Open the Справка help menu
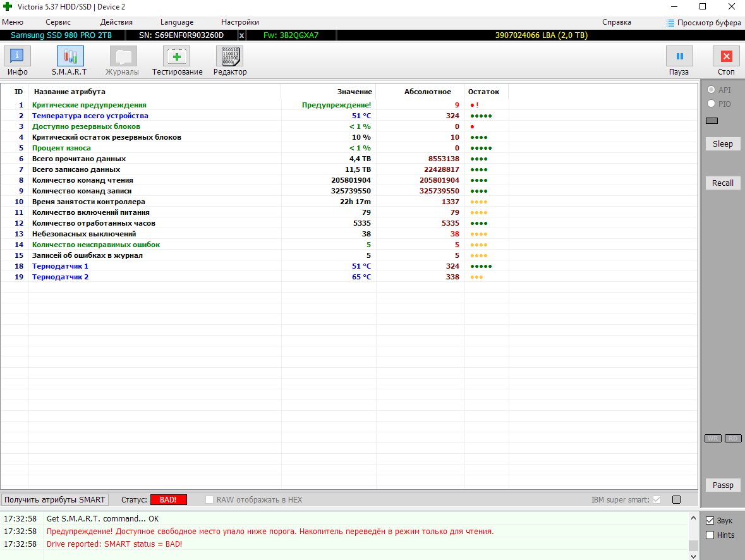Screen dimensions: 745x560 tap(617, 22)
